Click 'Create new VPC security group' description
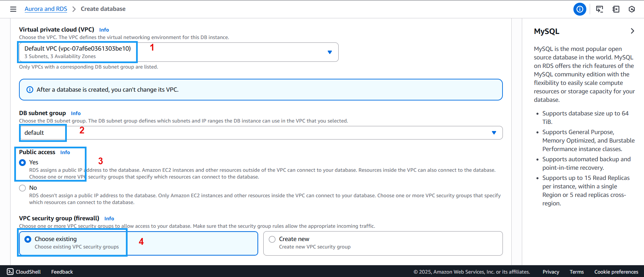 click(x=315, y=247)
